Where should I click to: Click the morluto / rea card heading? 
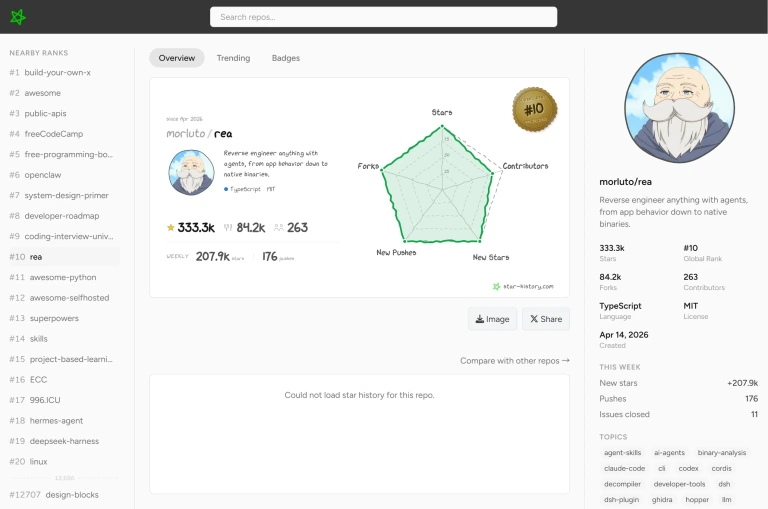[199, 133]
